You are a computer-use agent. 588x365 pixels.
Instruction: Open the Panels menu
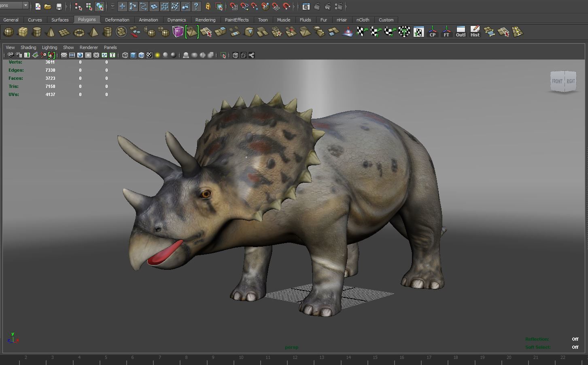pos(110,47)
